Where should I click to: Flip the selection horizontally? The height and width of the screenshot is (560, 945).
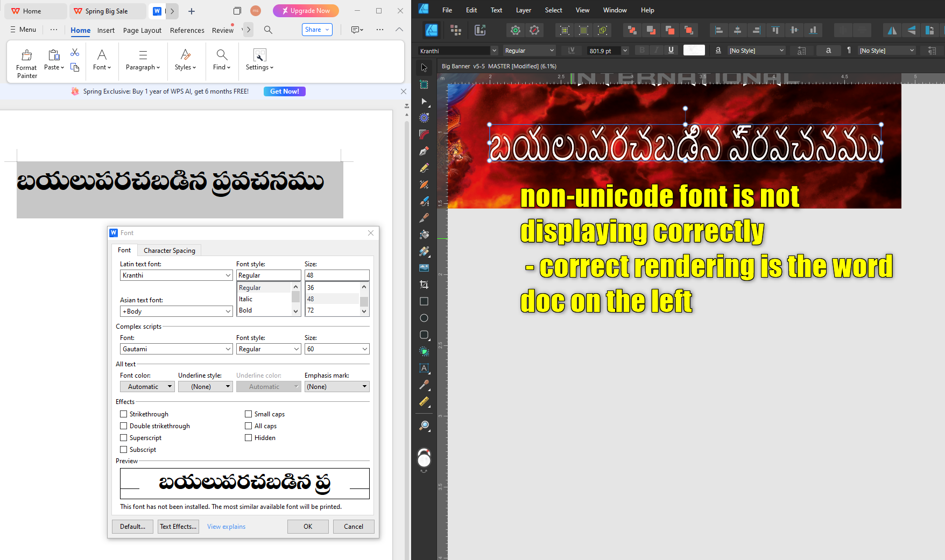[892, 30]
